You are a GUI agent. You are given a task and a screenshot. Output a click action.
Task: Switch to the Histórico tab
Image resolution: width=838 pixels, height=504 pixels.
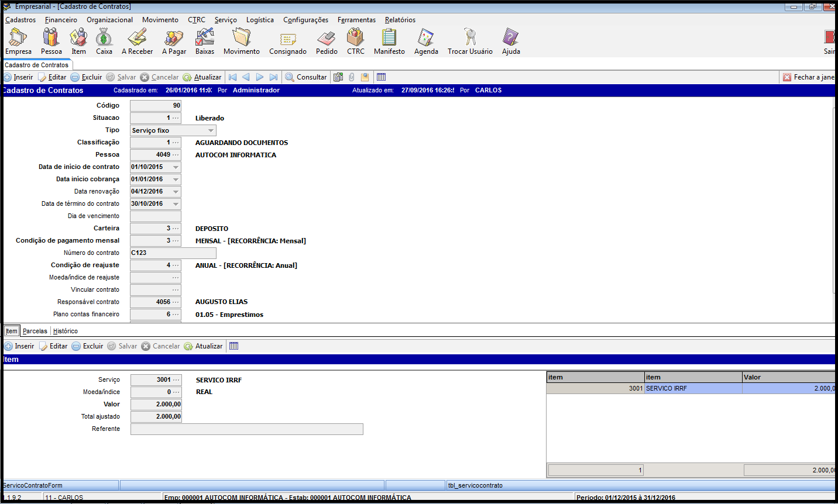pos(66,331)
